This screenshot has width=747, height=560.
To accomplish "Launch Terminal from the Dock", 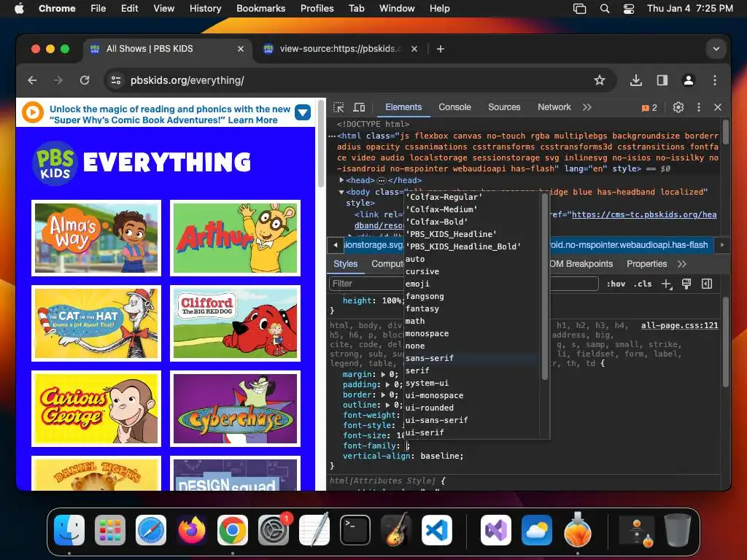I will click(x=355, y=530).
